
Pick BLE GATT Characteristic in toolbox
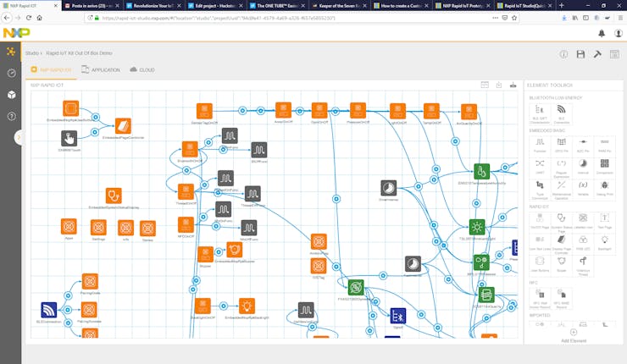(540, 113)
